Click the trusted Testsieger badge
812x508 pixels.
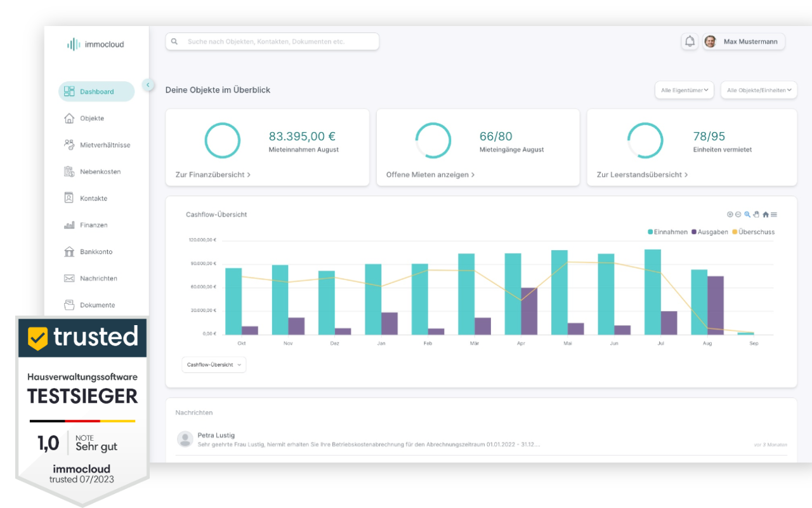[x=82, y=411]
